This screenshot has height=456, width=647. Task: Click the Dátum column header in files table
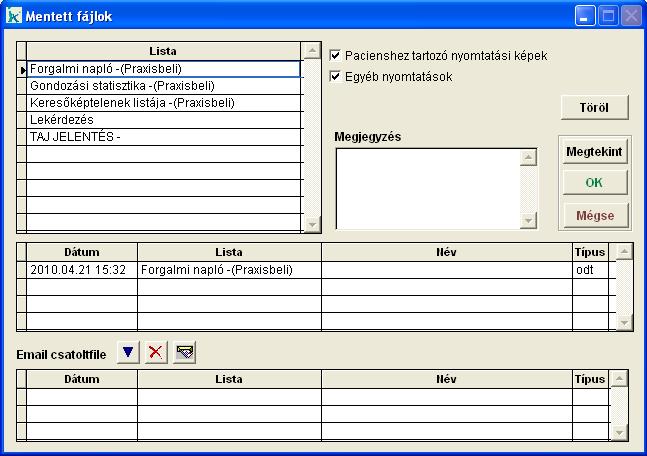(x=81, y=252)
